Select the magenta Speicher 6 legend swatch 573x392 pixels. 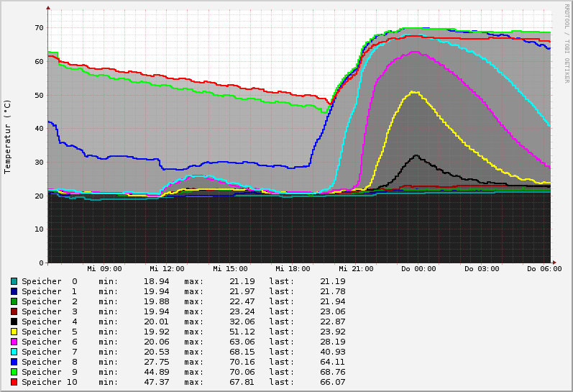click(14, 342)
